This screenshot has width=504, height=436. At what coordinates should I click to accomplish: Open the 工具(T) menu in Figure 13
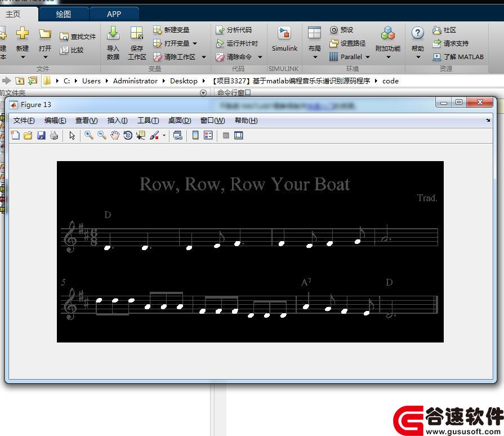[x=148, y=121]
